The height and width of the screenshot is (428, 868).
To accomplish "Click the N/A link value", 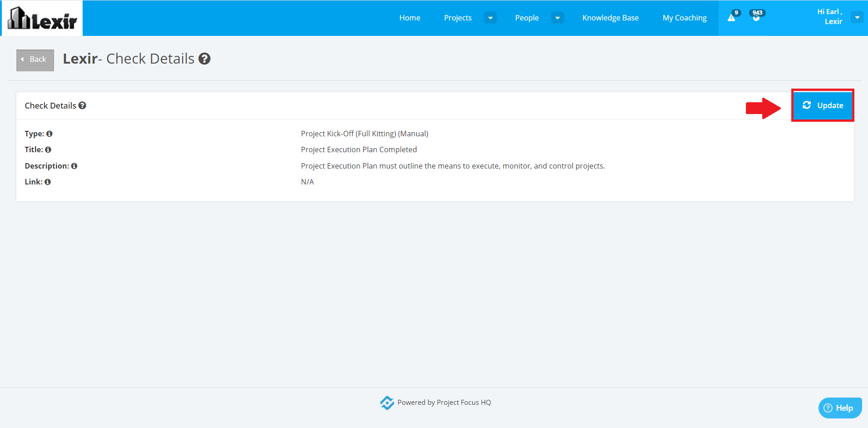I will click(307, 182).
